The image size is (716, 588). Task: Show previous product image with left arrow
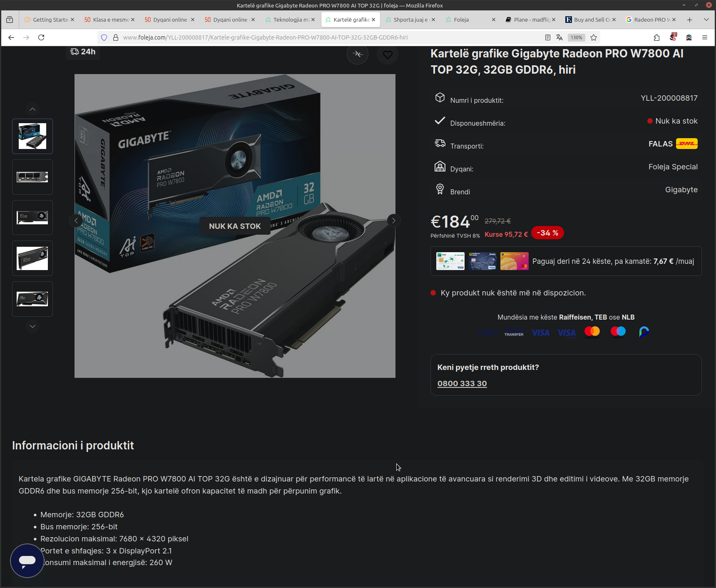tap(76, 221)
